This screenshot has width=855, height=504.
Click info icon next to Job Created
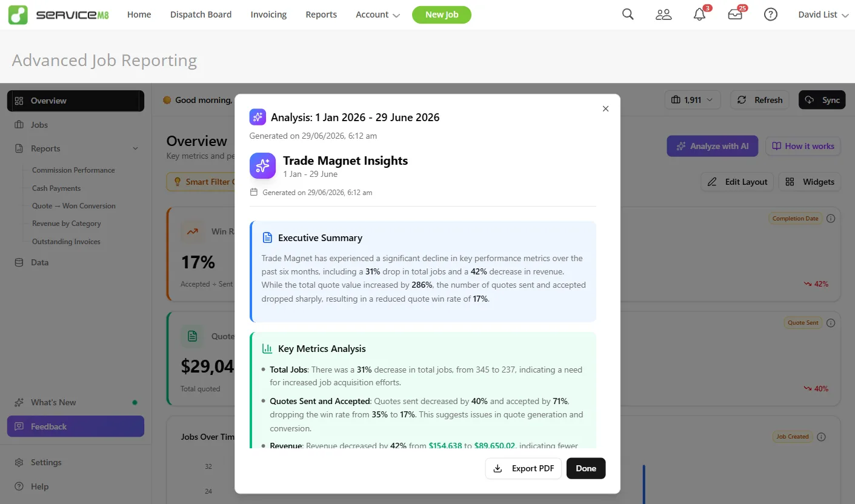(821, 437)
